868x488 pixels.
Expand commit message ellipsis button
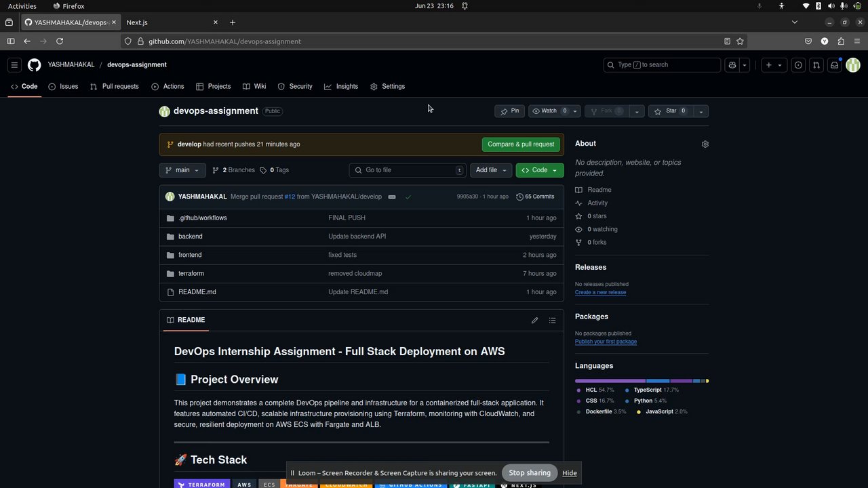click(x=392, y=197)
